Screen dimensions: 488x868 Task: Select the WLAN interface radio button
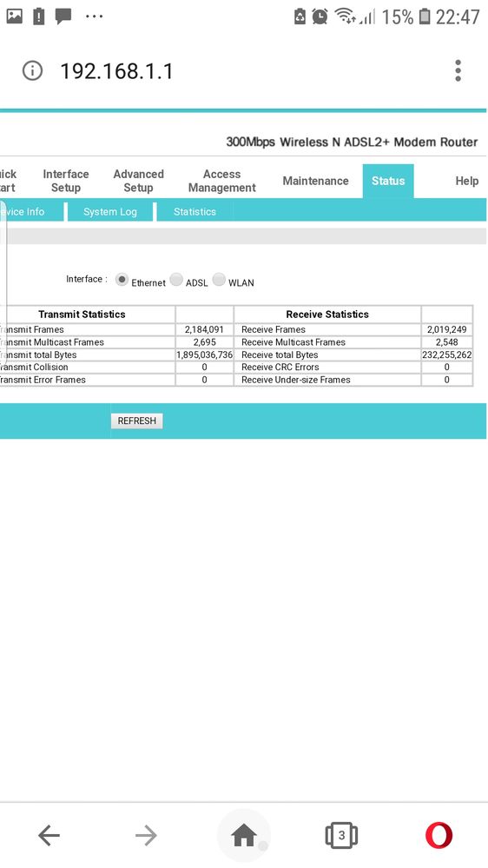219,280
